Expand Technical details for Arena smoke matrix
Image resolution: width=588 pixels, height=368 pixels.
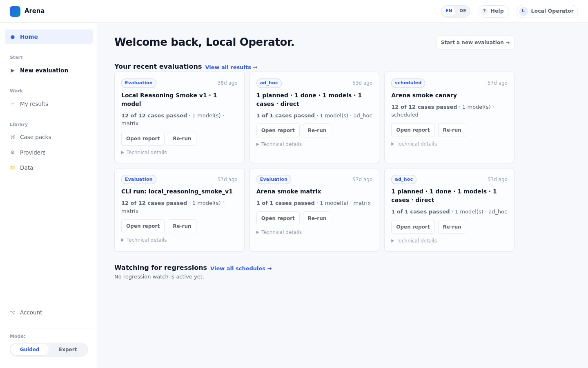click(x=279, y=232)
